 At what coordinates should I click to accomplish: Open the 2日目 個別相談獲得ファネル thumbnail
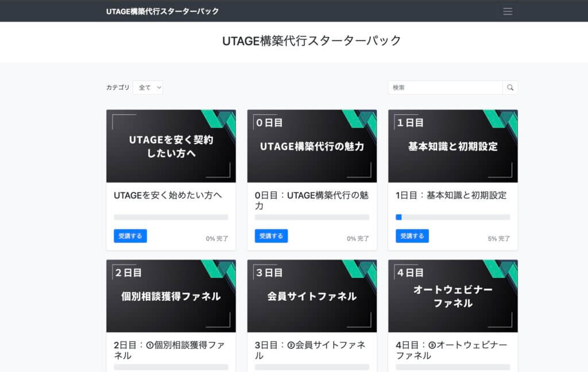click(171, 296)
